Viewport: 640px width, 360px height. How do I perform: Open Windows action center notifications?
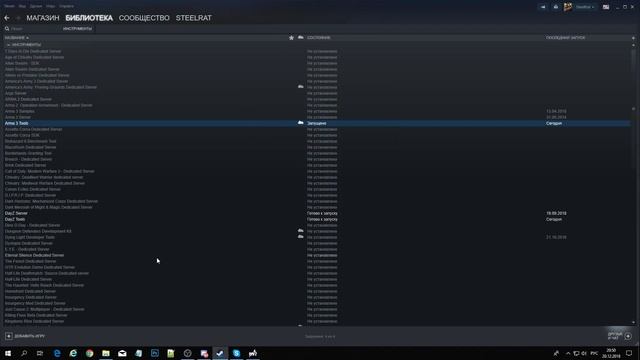click(x=629, y=353)
